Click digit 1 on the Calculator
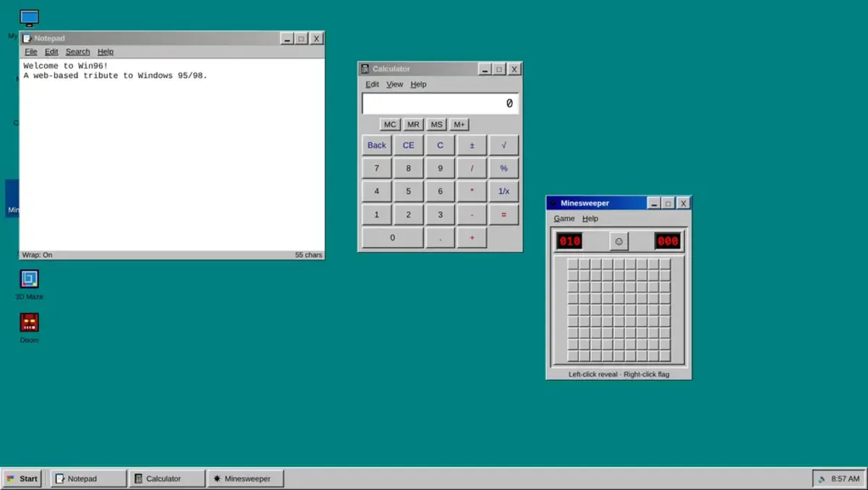The height and width of the screenshot is (490, 868). (377, 214)
